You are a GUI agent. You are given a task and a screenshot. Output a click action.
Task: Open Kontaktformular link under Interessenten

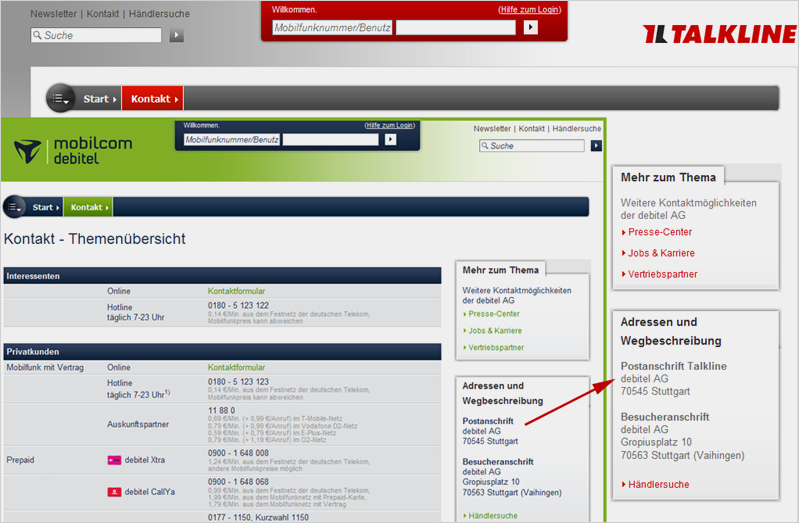[236, 291]
